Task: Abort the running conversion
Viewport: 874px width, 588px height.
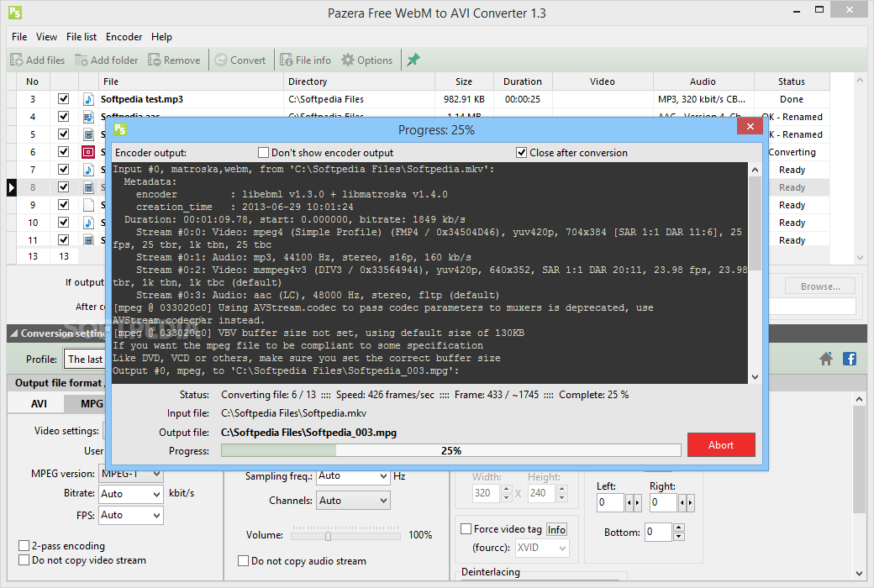Action: pyautogui.click(x=721, y=444)
